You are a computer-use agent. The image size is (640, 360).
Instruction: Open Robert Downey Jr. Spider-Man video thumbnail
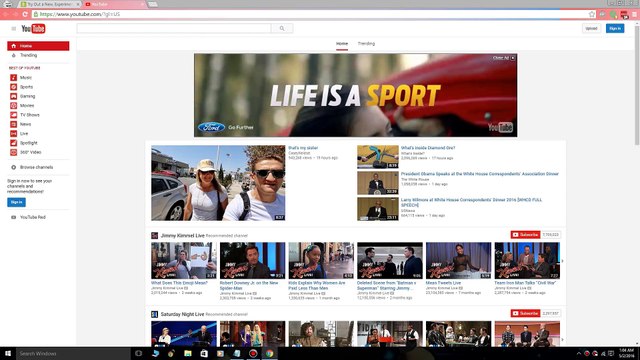coord(252,260)
